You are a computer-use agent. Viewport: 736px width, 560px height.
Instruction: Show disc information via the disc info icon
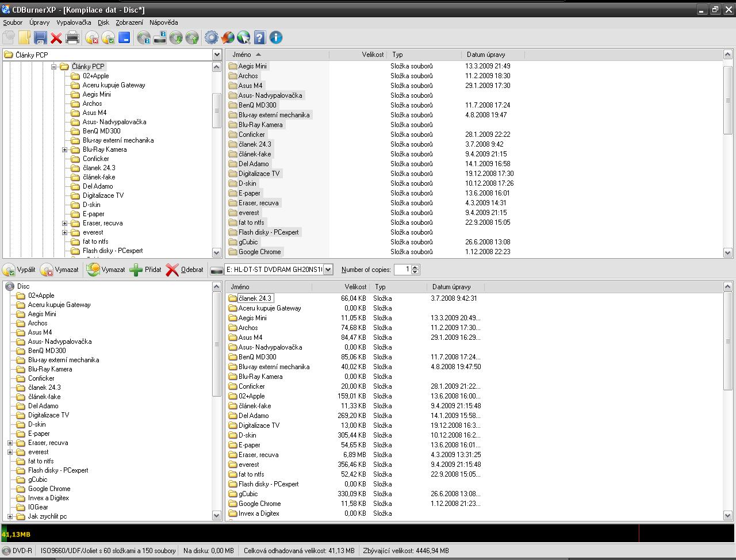(144, 38)
